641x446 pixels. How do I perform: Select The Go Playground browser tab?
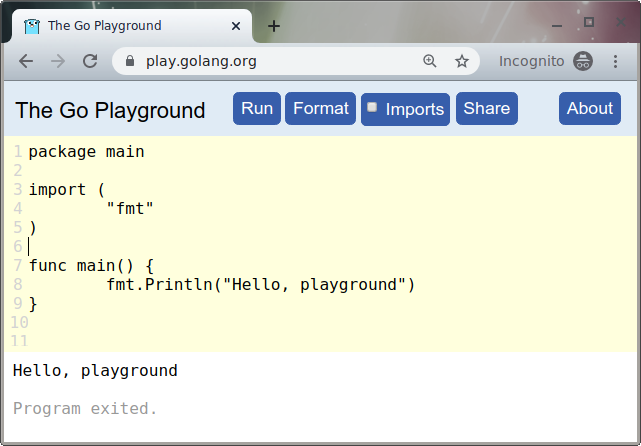tap(120, 26)
